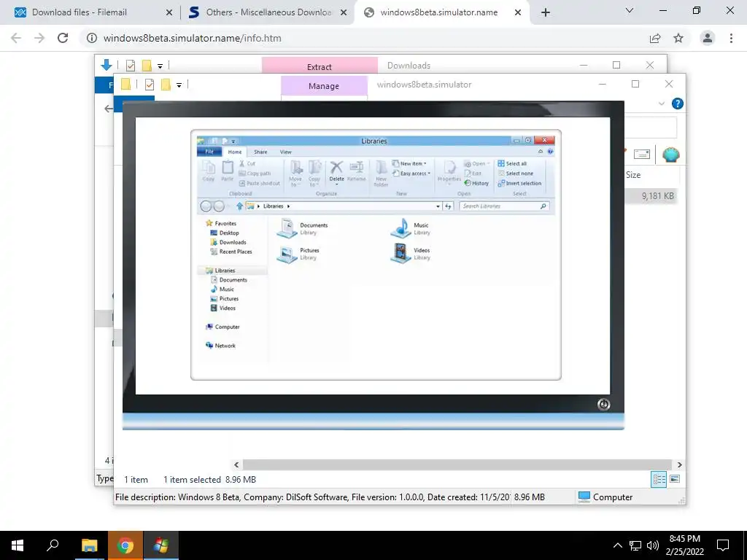This screenshot has height=560, width=747.
Task: Expand the Easy access dropdown
Action: (411, 174)
